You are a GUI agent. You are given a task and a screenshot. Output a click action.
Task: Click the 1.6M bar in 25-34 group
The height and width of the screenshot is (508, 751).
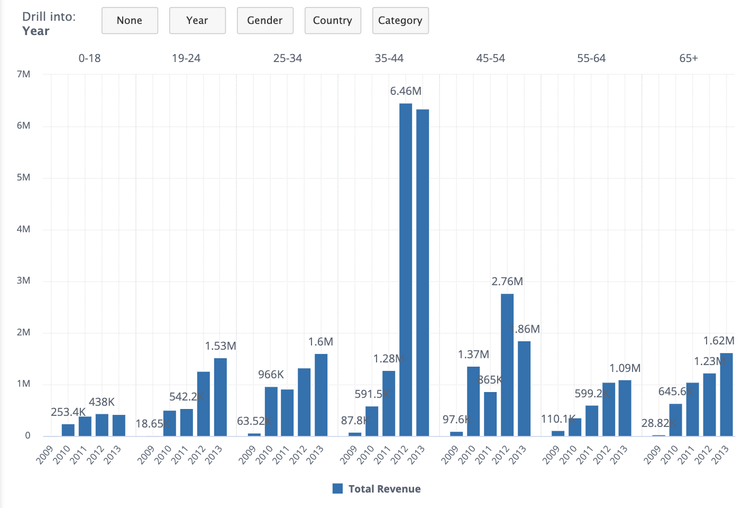click(321, 395)
